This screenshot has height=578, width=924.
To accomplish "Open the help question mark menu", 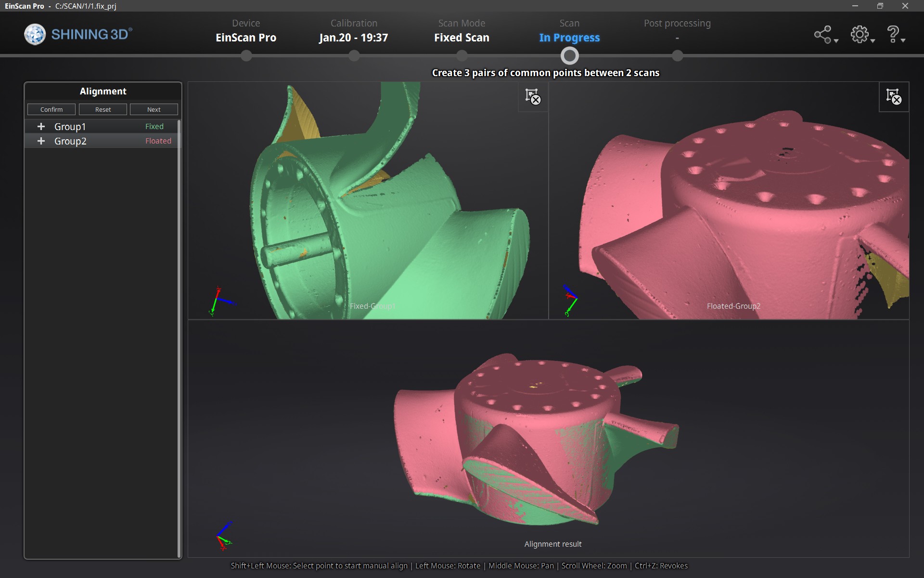I will pyautogui.click(x=893, y=34).
